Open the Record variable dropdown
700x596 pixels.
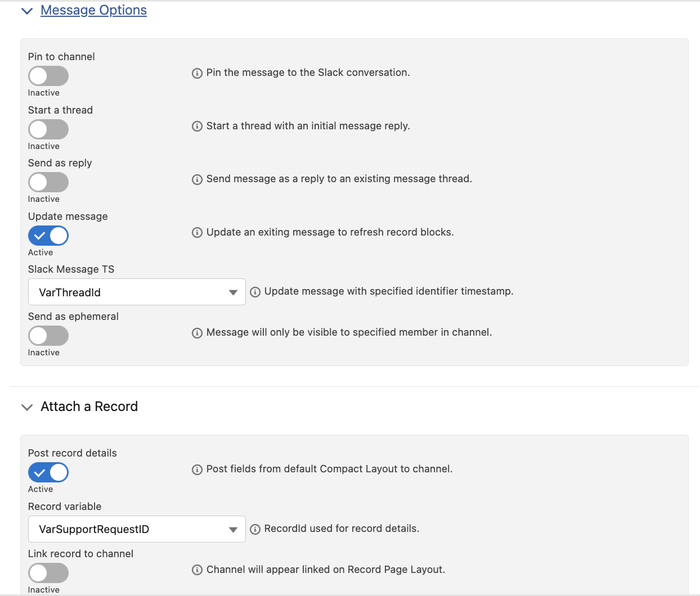coord(136,529)
